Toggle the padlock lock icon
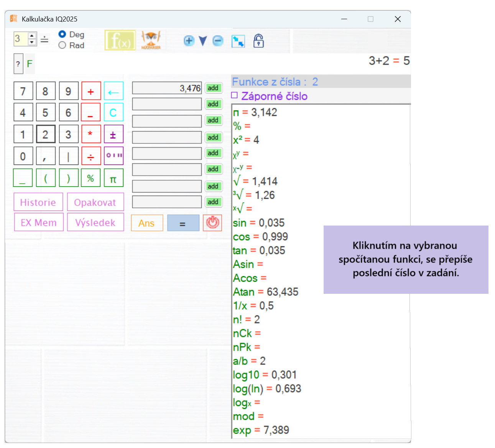Image resolution: width=495 pixels, height=448 pixels. tap(259, 41)
